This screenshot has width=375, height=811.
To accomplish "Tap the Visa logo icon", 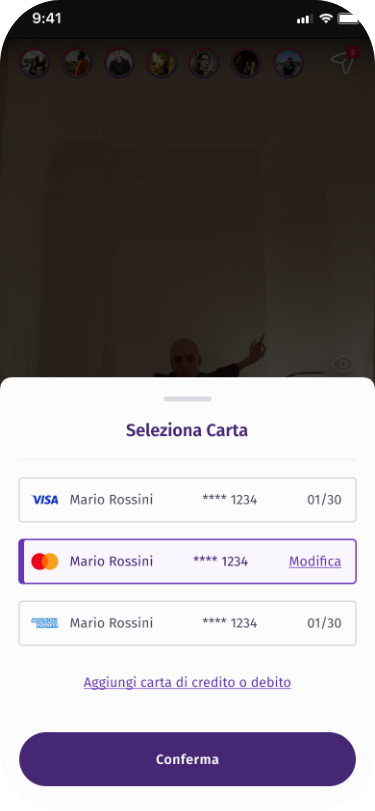I will [45, 500].
